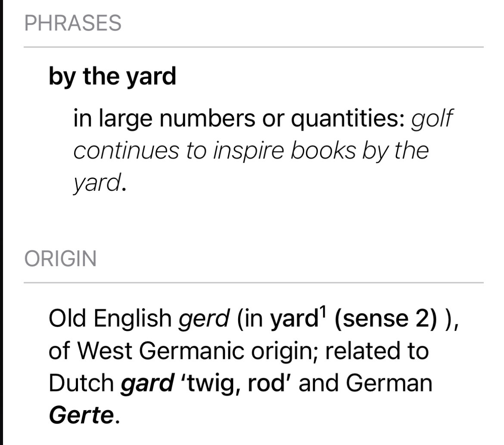Viewport: 504px width, 445px height.
Task: Tap the divider line under PHRASES
Action: [254, 47]
